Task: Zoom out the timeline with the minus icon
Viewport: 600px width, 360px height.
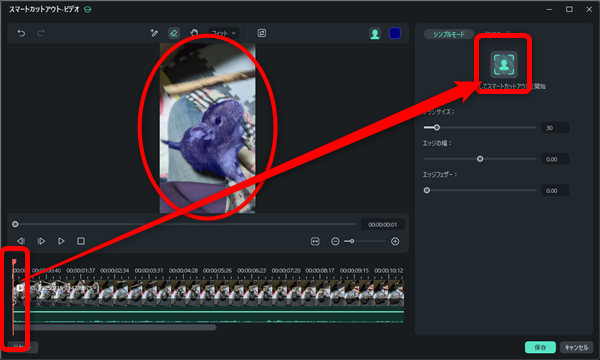Action: (335, 241)
